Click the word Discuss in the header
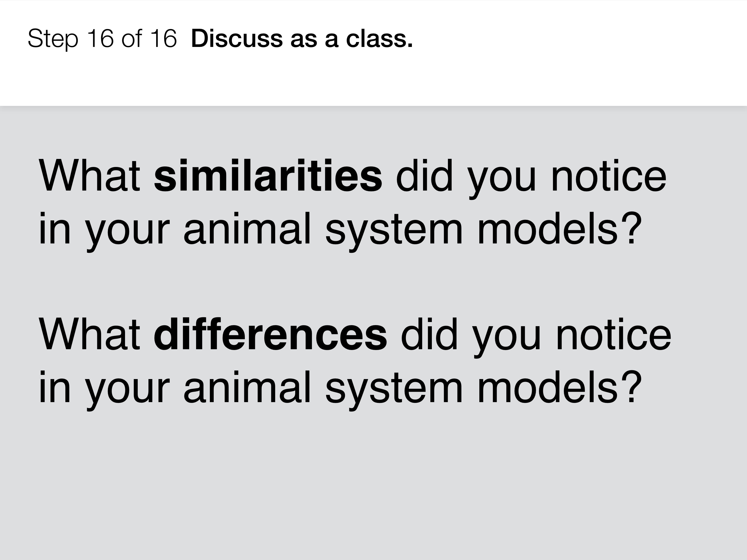 [x=237, y=38]
